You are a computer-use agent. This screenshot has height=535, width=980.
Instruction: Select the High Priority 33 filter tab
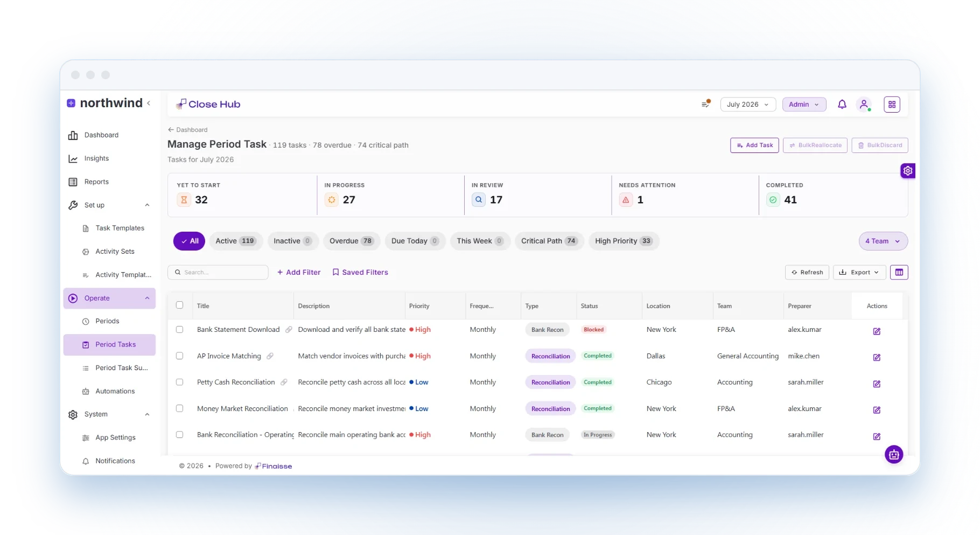coord(624,241)
